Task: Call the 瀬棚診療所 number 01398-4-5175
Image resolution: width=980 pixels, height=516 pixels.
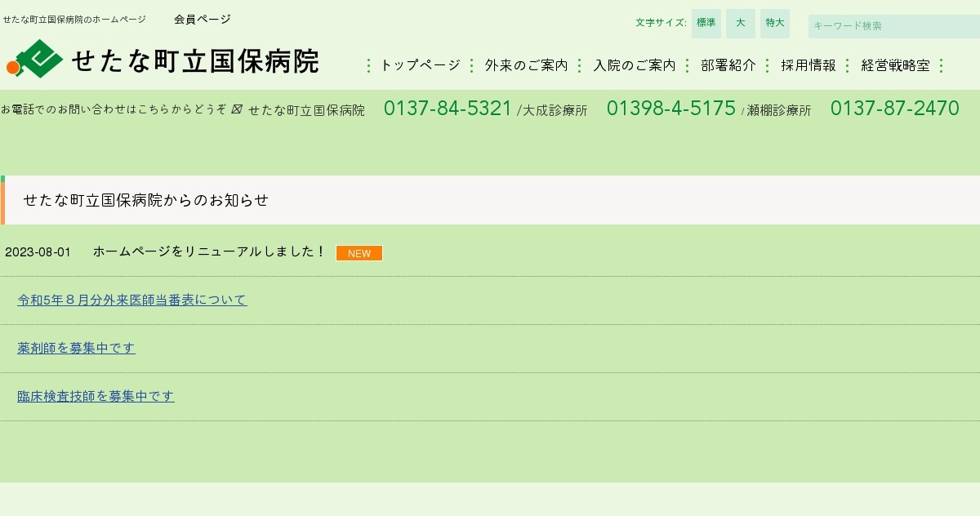Action: pos(670,108)
